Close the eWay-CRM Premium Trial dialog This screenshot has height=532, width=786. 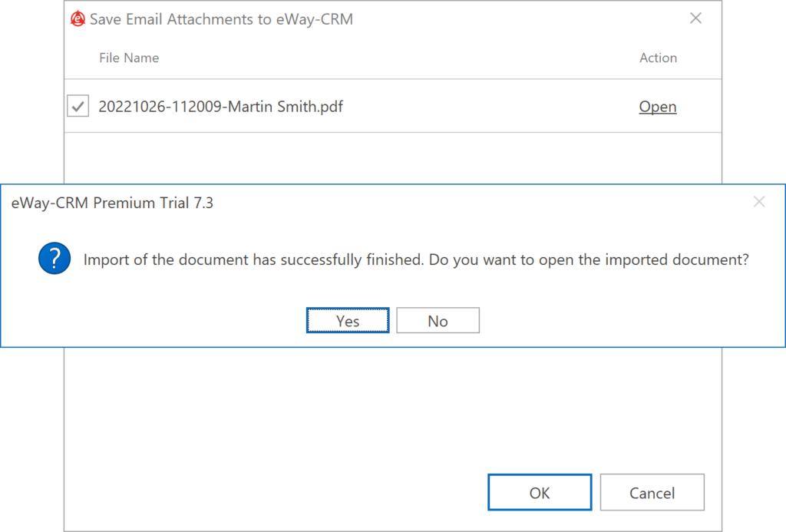759,203
